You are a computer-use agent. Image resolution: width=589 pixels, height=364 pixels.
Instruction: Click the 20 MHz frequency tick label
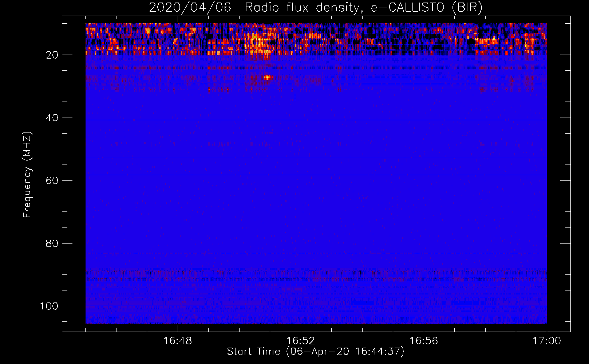pos(52,55)
